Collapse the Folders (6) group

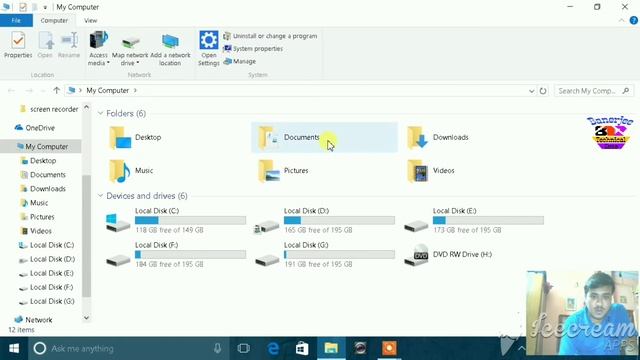point(100,113)
